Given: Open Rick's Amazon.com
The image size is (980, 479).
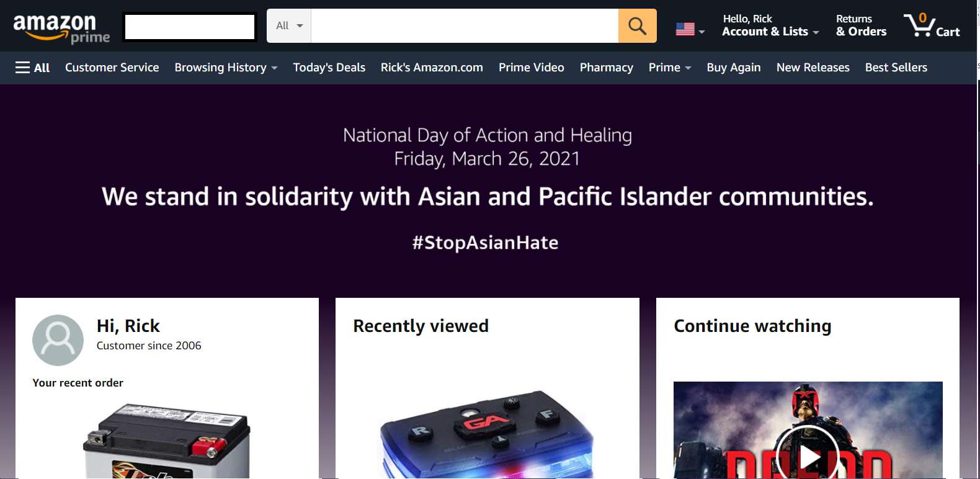Looking at the screenshot, I should click(432, 68).
